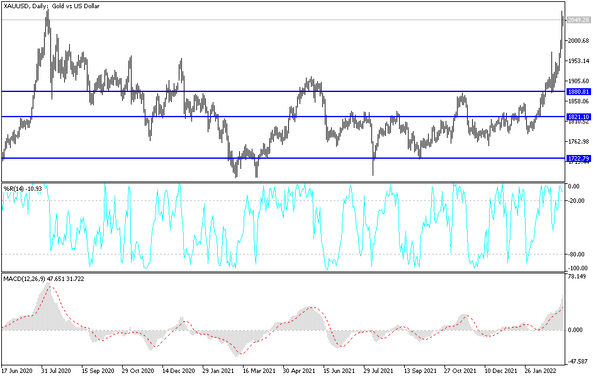598x378 pixels.
Task: Click the 1821.10 blue price label
Action: click(x=579, y=117)
